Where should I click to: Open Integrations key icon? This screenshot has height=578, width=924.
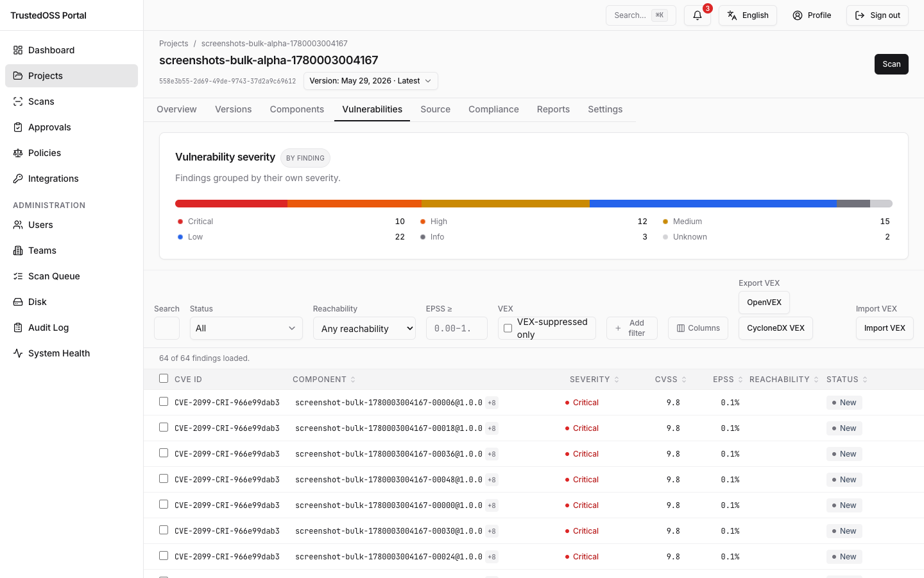tap(18, 179)
